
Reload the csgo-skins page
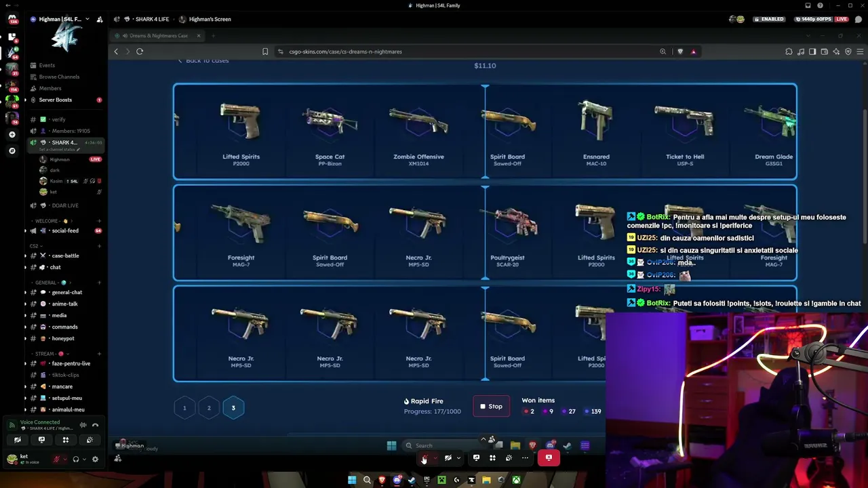tap(140, 52)
